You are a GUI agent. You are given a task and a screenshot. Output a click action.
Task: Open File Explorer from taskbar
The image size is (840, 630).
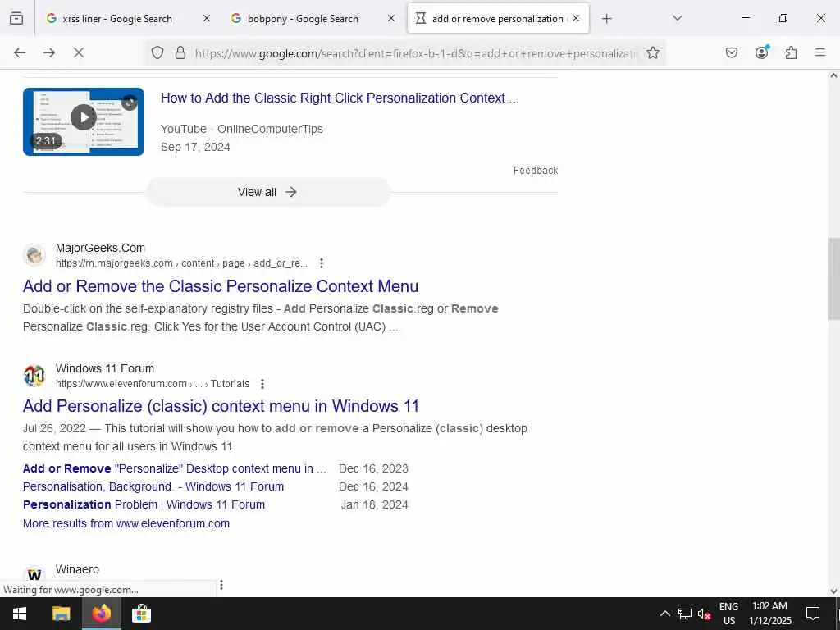(61, 614)
